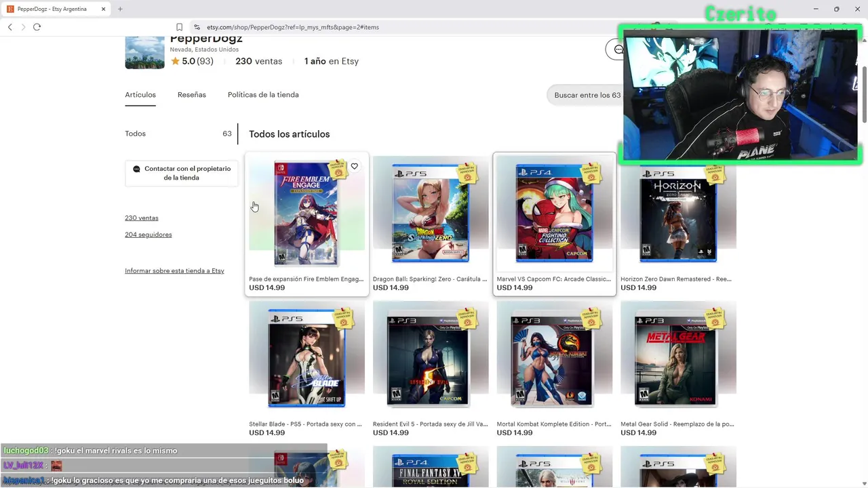
Task: Open Marvel VS Capcom Fighting Collection thumbnail
Action: pyautogui.click(x=555, y=213)
